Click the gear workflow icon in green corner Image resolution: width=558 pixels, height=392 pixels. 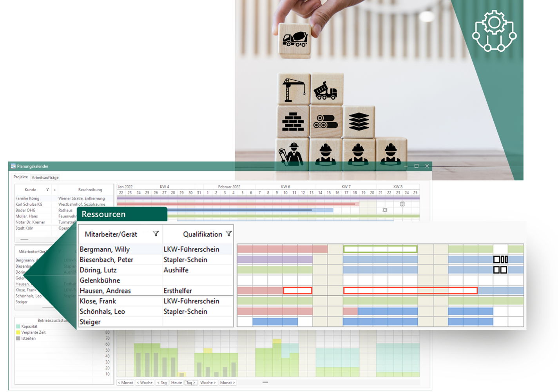pos(494,31)
